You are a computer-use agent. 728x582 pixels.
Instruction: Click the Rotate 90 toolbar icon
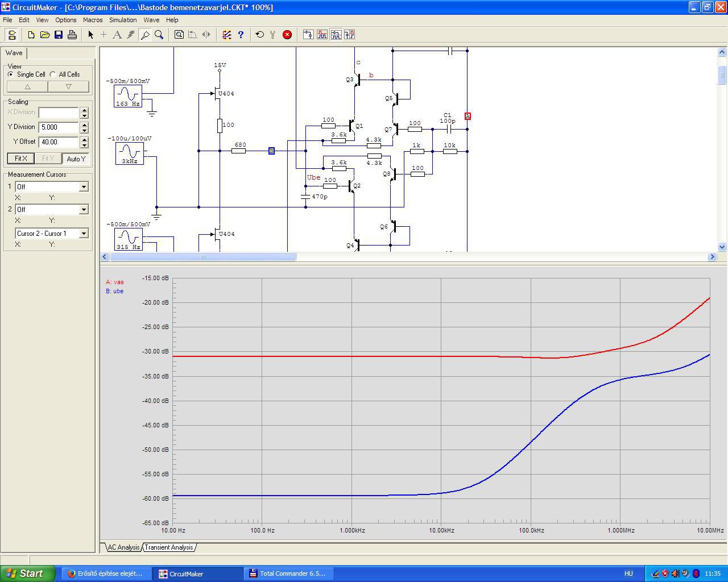[x=193, y=35]
